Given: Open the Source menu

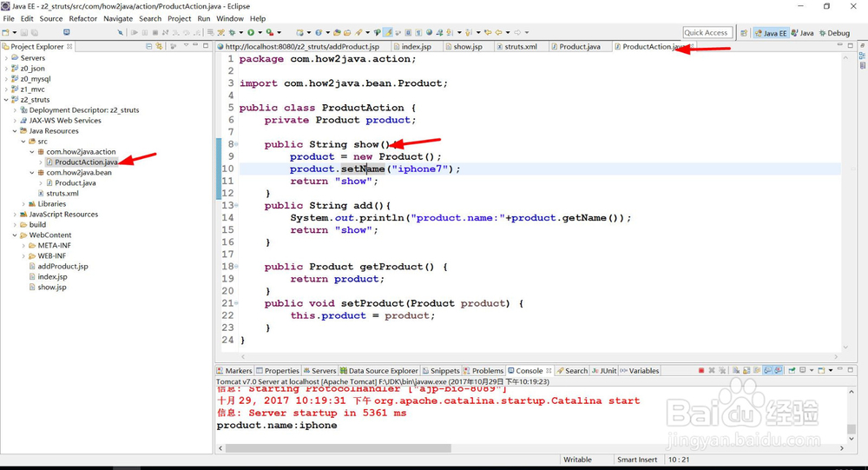Looking at the screenshot, I should click(x=51, y=18).
